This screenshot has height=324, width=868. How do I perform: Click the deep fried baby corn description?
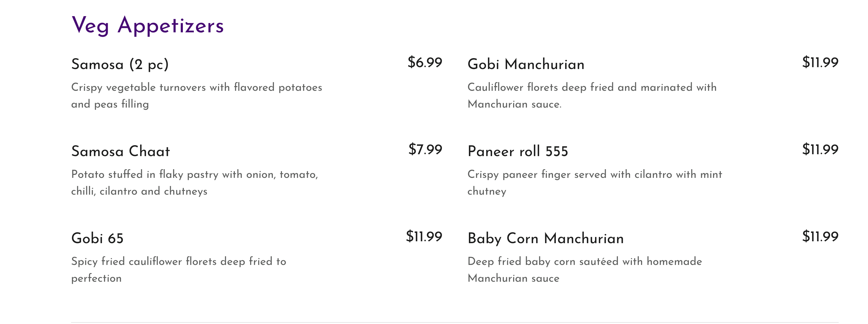pos(584,270)
